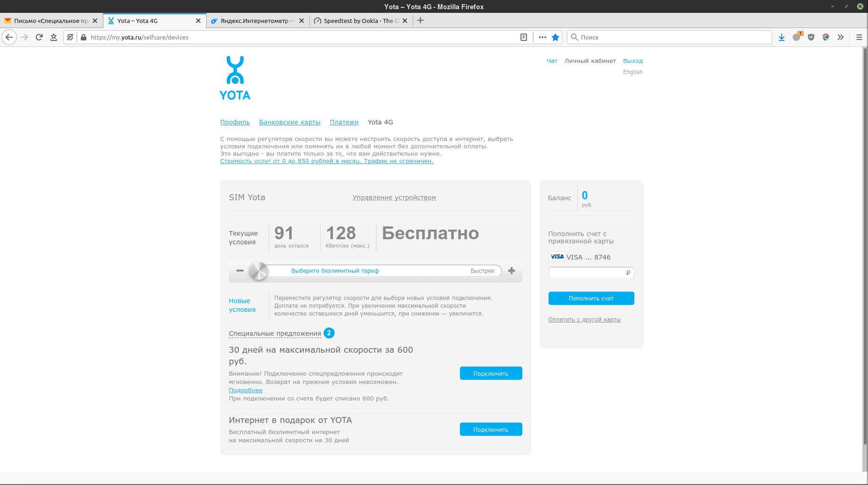868x485 pixels.
Task: Click the Новые условия label
Action: pos(242,305)
